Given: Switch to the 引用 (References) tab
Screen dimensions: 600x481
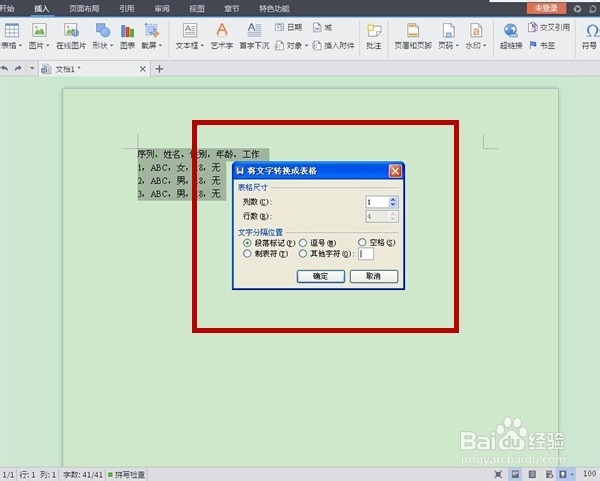Looking at the screenshot, I should tap(127, 8).
